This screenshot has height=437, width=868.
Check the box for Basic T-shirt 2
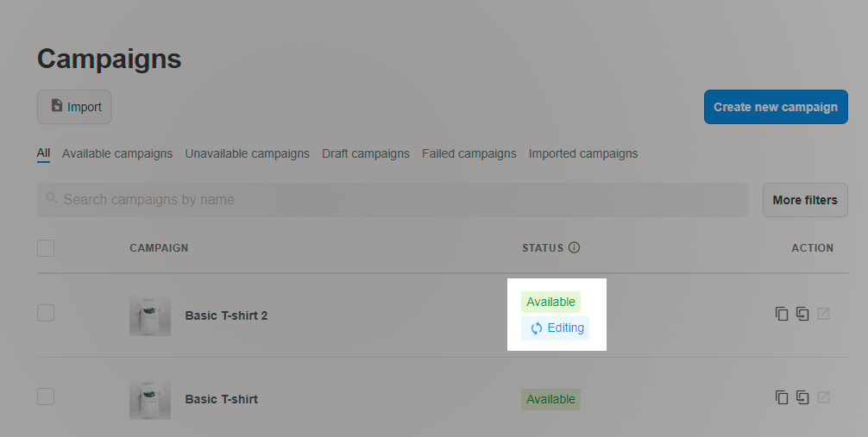[46, 313]
